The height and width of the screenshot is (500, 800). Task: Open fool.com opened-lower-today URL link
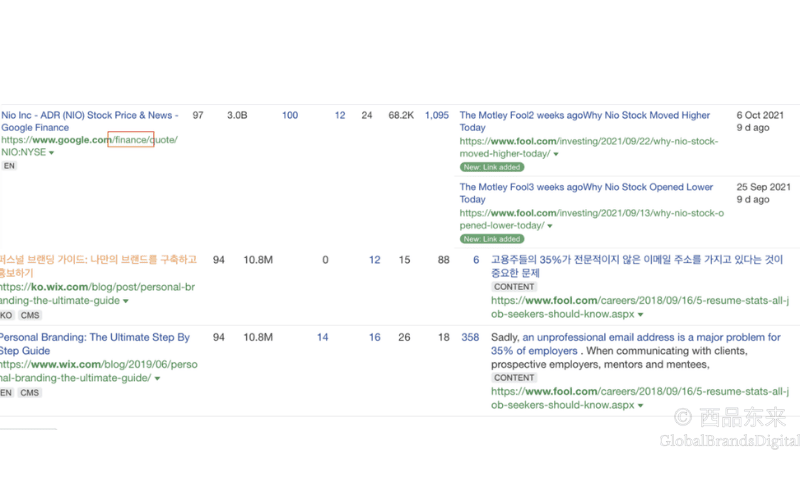click(592, 219)
